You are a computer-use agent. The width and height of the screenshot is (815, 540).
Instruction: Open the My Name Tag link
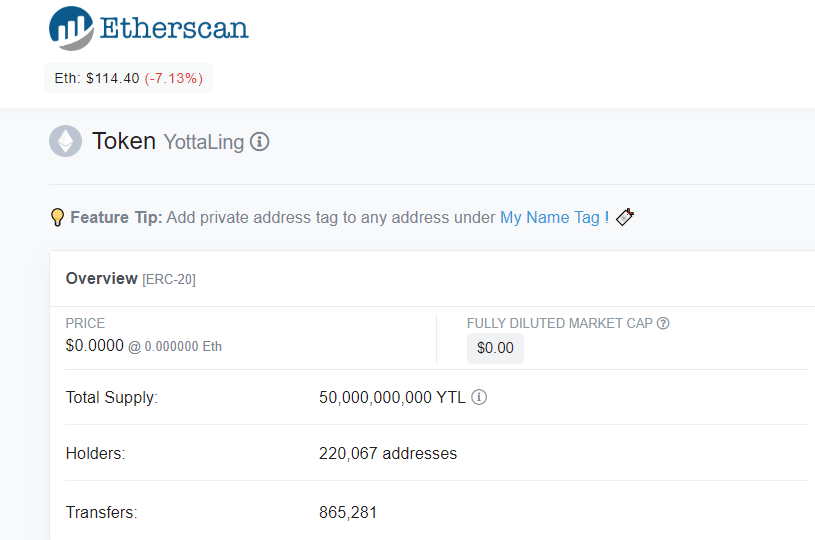click(x=550, y=217)
